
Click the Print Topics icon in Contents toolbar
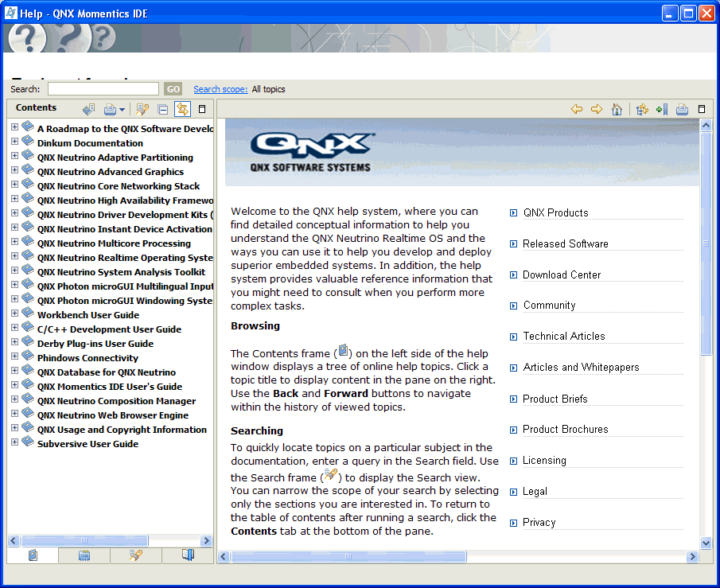(x=111, y=109)
